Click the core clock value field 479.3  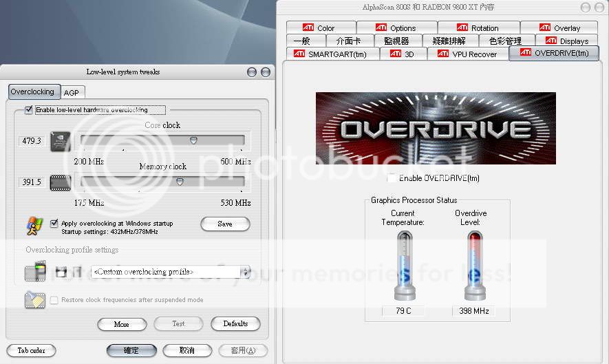point(32,140)
